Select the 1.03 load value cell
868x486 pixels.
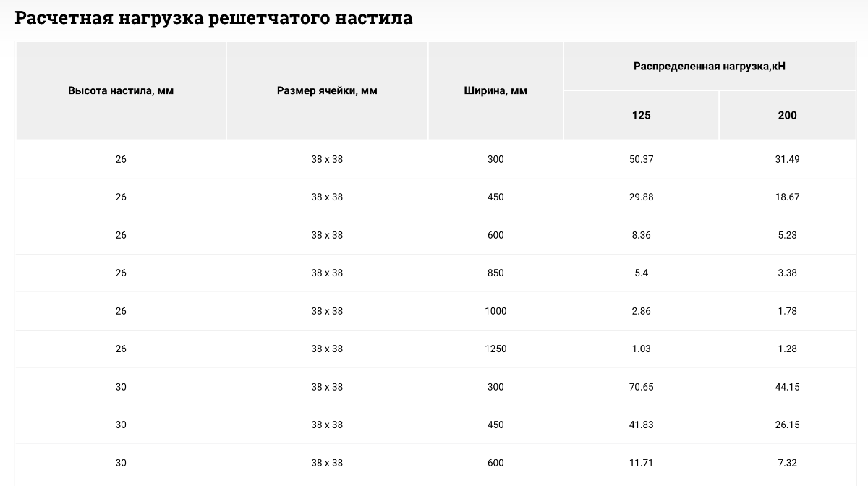pyautogui.click(x=641, y=349)
